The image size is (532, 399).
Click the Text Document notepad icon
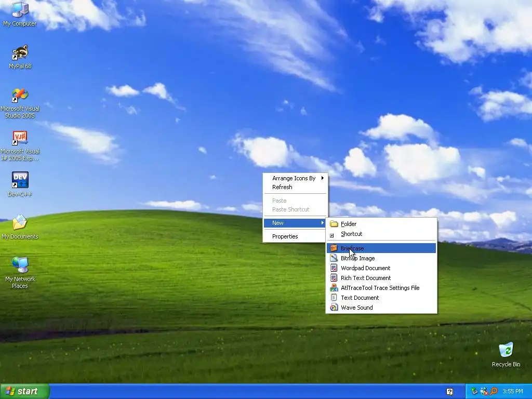click(334, 298)
